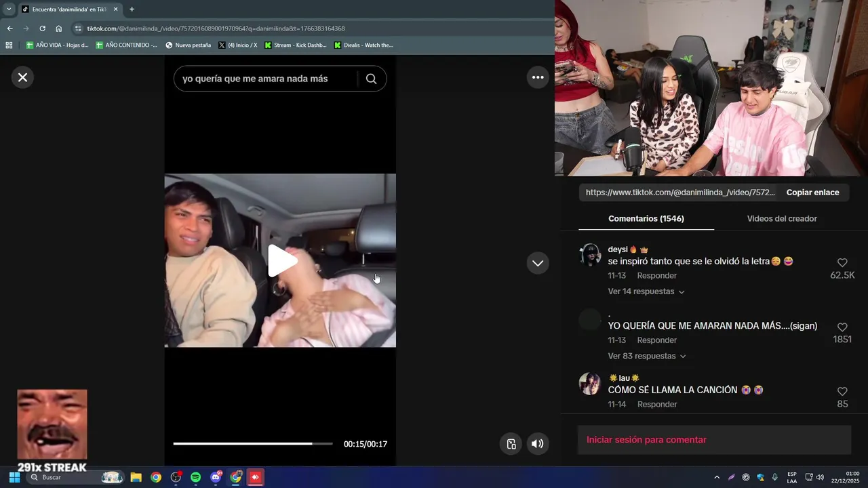The height and width of the screenshot is (488, 868).
Task: Close the TikTok video viewer
Action: [x=22, y=77]
